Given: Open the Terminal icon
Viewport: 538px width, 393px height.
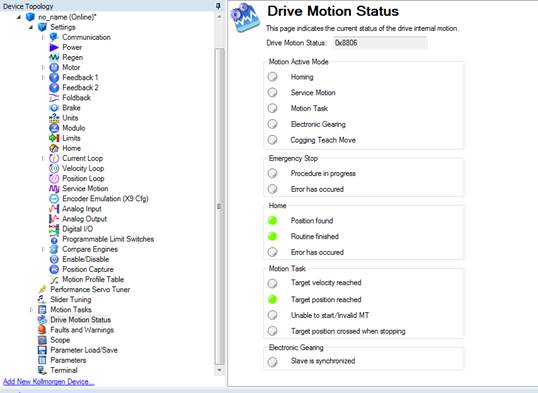Looking at the screenshot, I should (42, 370).
